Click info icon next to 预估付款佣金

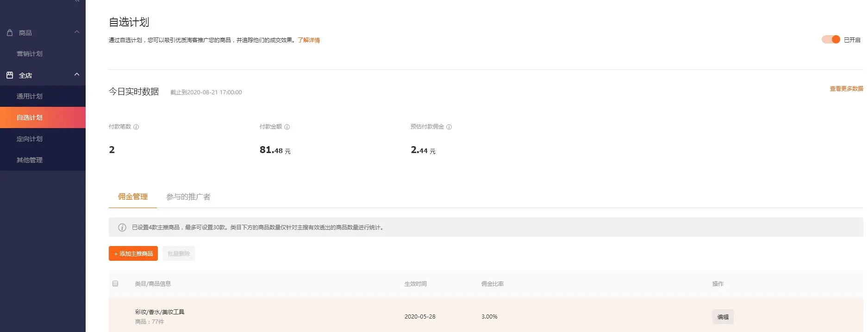pos(449,127)
